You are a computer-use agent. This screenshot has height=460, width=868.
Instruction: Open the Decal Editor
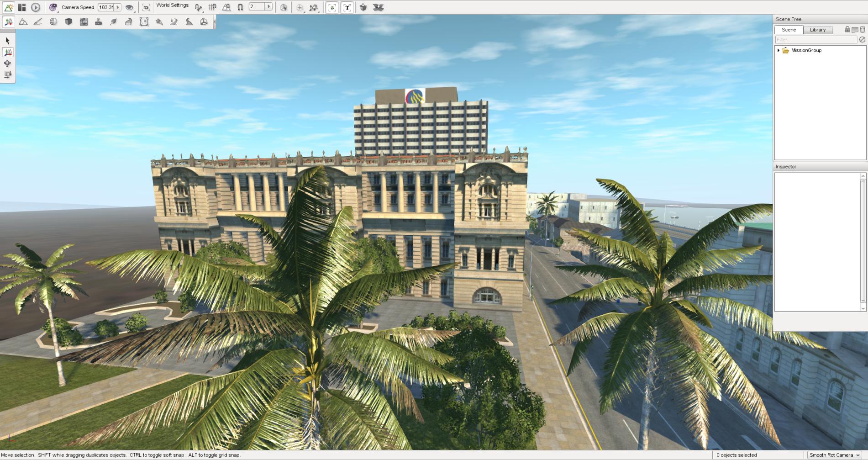point(98,21)
